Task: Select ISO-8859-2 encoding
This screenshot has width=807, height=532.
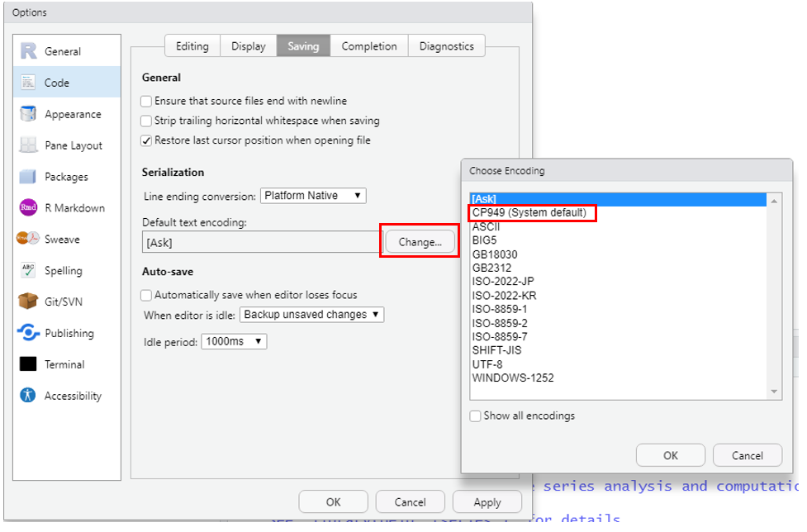Action: (x=618, y=323)
